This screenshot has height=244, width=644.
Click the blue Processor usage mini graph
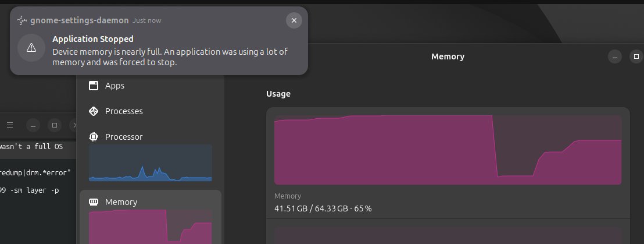click(x=151, y=163)
